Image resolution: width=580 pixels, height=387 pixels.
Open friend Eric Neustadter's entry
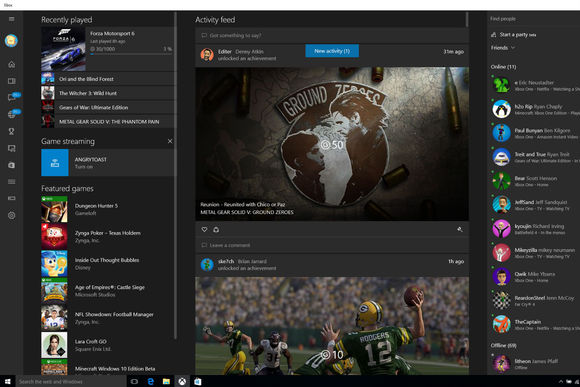pyautogui.click(x=535, y=85)
